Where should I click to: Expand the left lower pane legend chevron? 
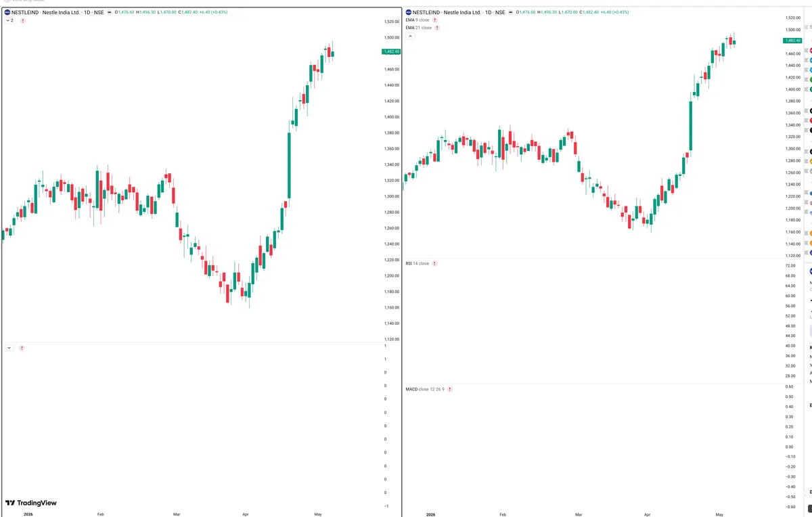9,348
